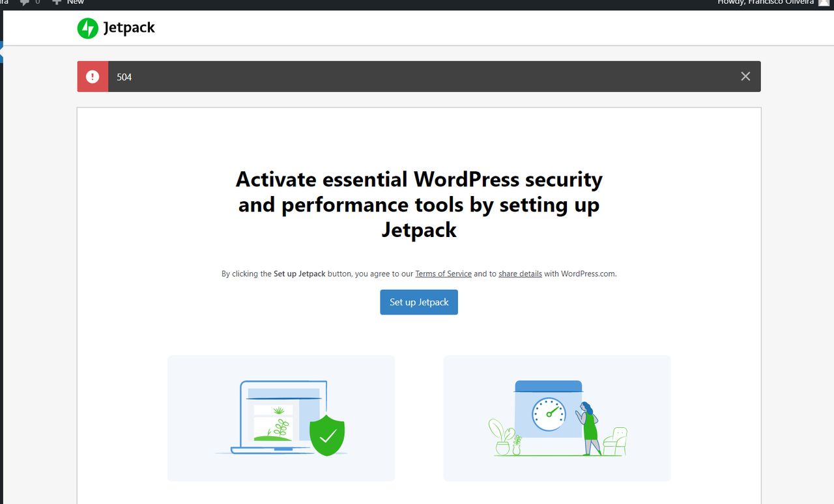Screen dimensions: 834x504
Task: Click the 504 error message text
Action: click(x=124, y=77)
